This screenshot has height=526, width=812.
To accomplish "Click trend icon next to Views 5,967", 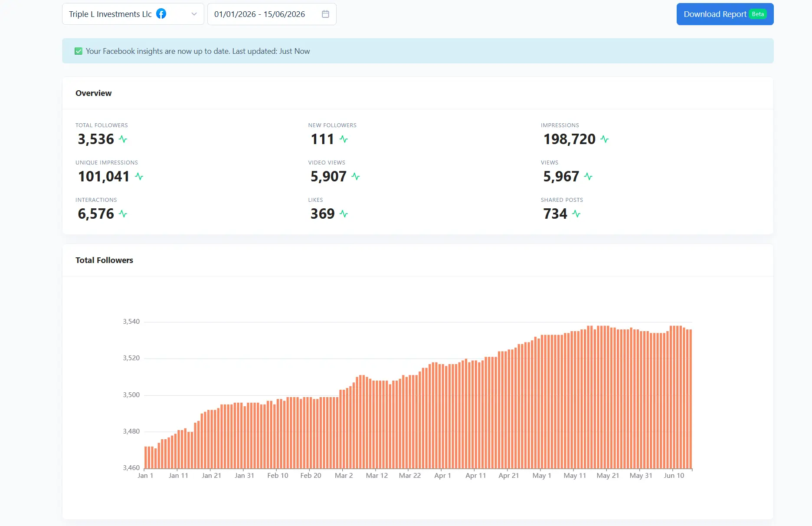I will (x=588, y=177).
